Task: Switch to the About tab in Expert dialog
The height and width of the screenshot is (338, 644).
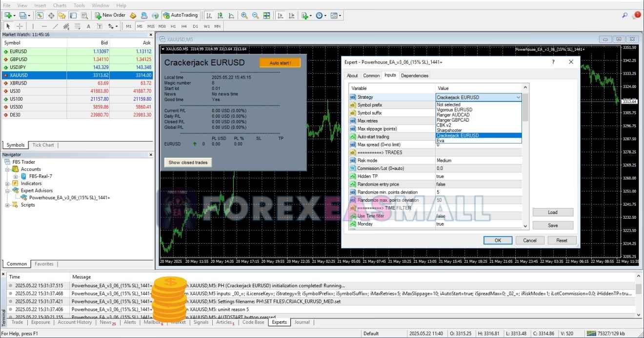Action: click(x=352, y=76)
